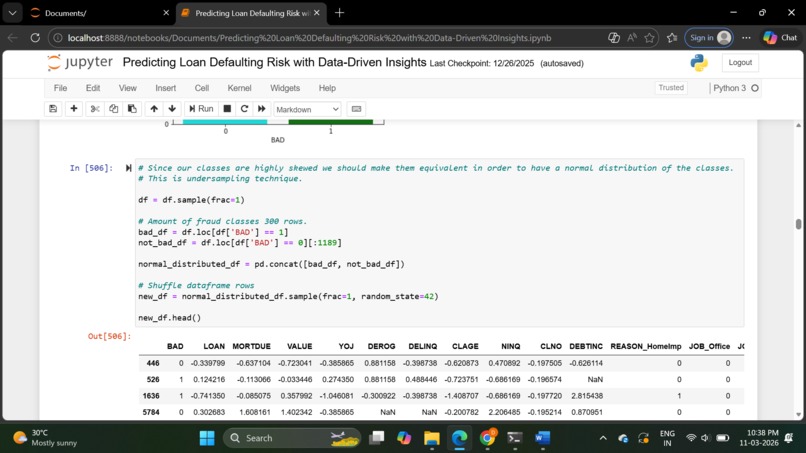Viewport: 806px width, 453px height.
Task: Paste cells below icon
Action: 132,109
